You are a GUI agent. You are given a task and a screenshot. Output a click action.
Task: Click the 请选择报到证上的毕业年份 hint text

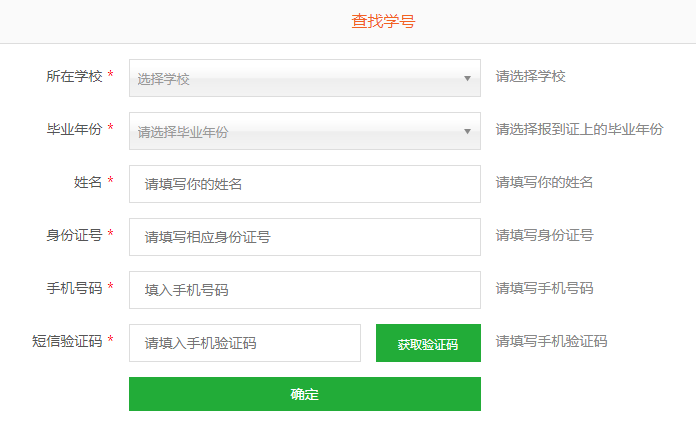(579, 129)
